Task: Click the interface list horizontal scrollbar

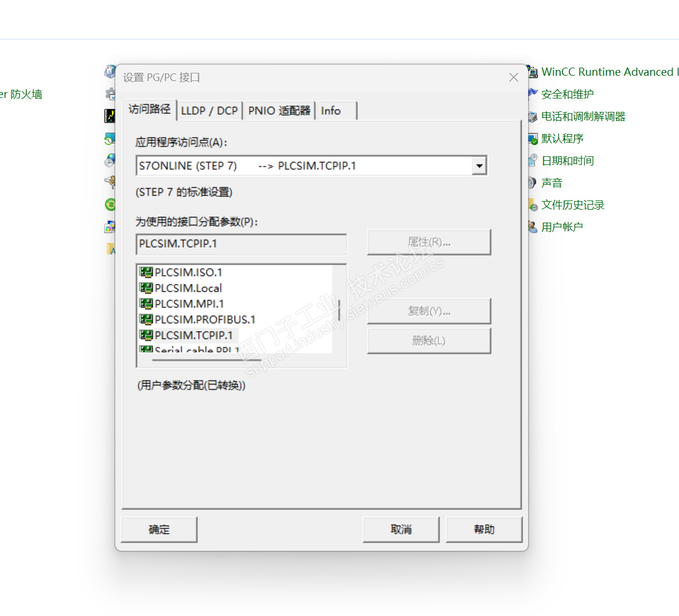Action: 206,360
